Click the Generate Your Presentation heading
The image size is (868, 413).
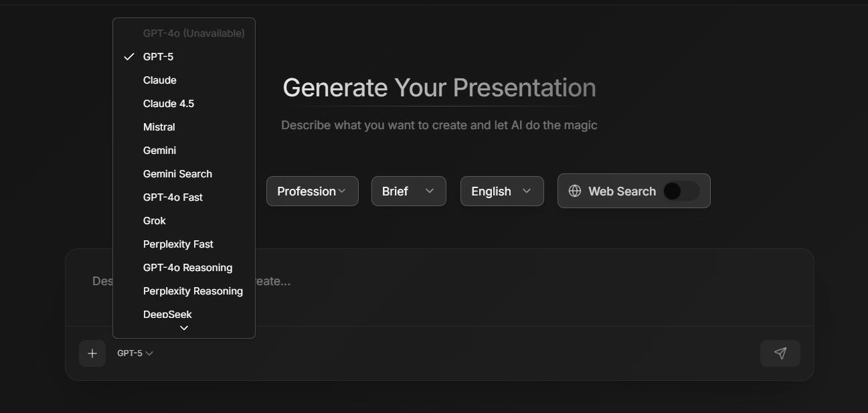(x=439, y=88)
